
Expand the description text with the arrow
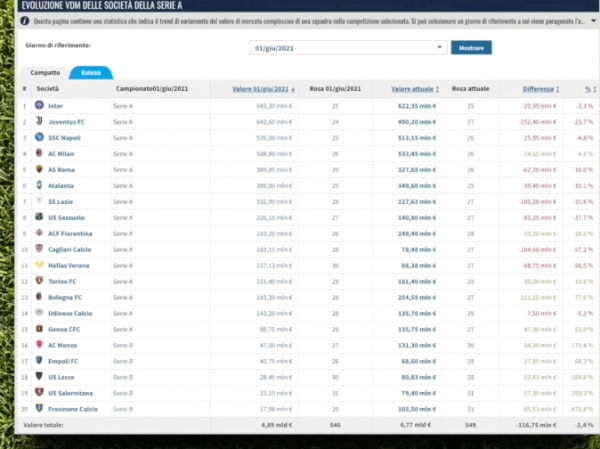(593, 21)
